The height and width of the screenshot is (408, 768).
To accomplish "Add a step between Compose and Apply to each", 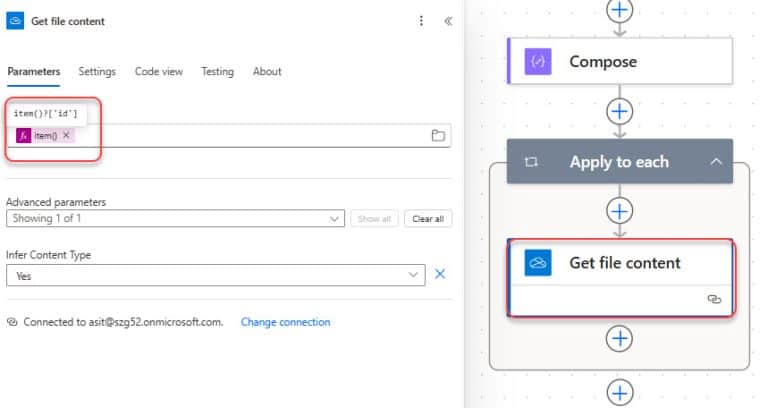I will pos(620,112).
